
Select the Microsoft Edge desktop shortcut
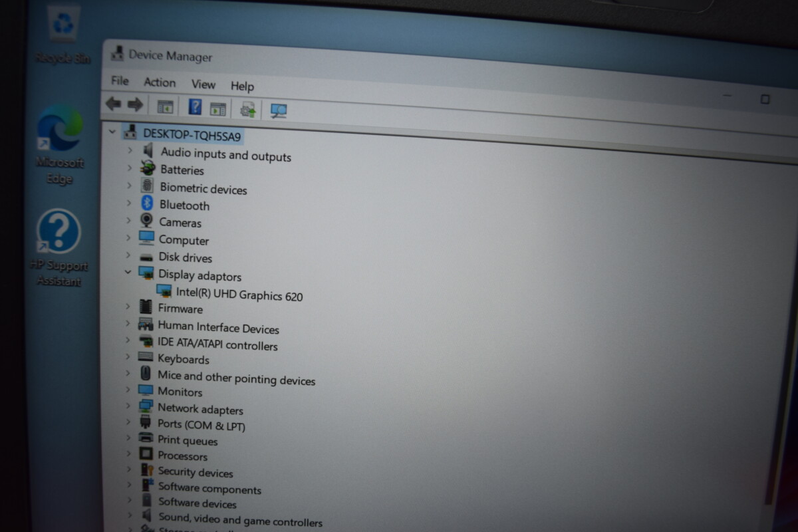(x=60, y=145)
